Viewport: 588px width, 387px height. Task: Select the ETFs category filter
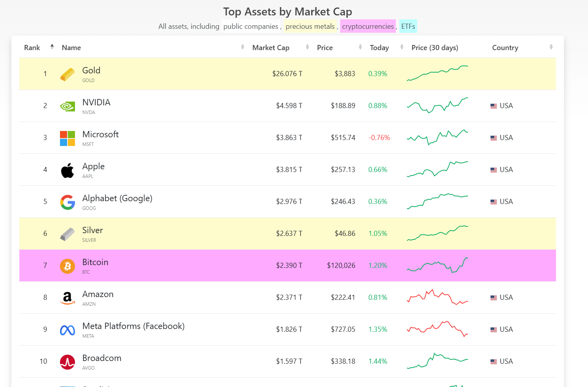pyautogui.click(x=408, y=26)
